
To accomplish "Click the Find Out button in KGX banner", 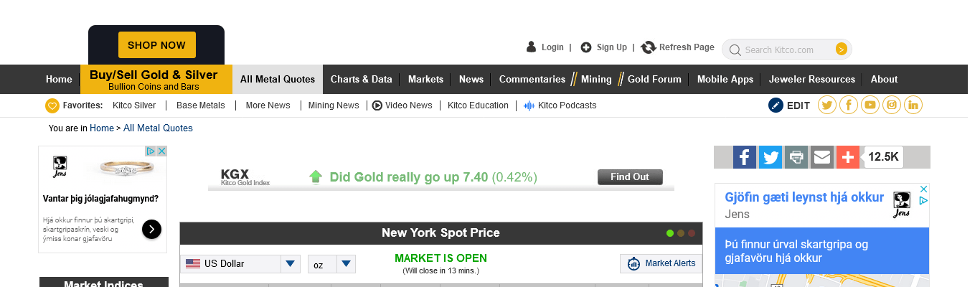I will [x=630, y=177].
